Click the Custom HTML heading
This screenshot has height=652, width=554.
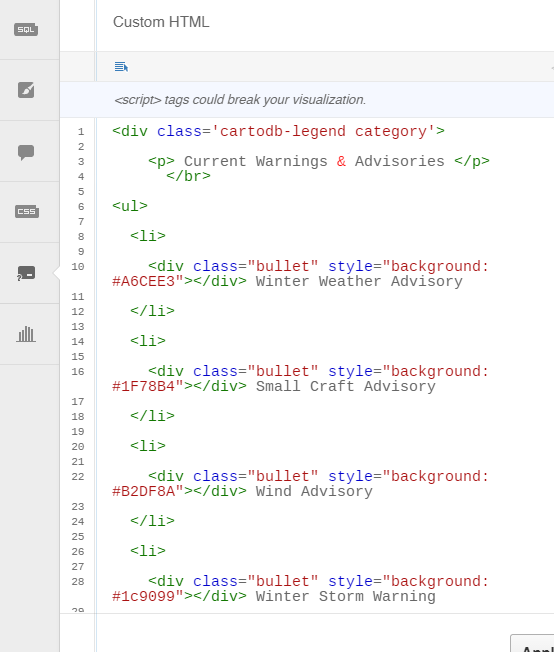pyautogui.click(x=161, y=22)
